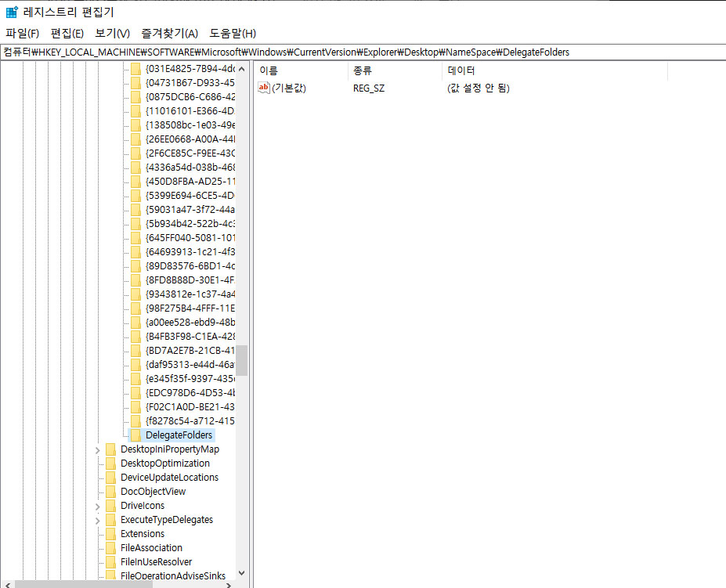The image size is (726, 588).
Task: Select the {0875DCB6-C686 key
Action: click(190, 97)
